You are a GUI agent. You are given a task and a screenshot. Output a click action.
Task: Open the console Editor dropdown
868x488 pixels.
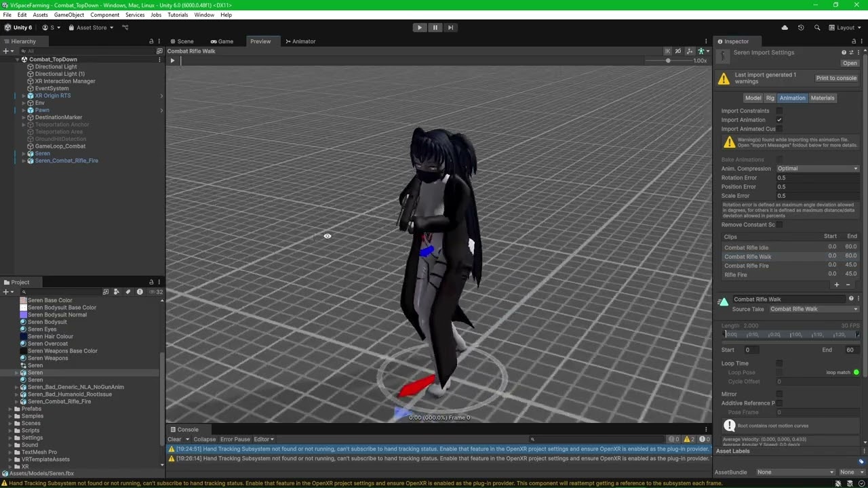(264, 439)
